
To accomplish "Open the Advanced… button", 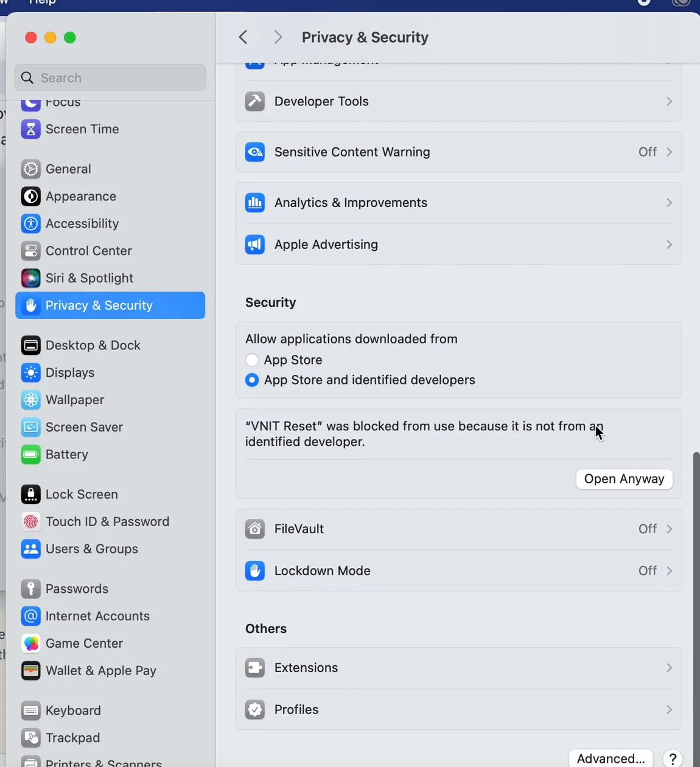I will click(611, 758).
